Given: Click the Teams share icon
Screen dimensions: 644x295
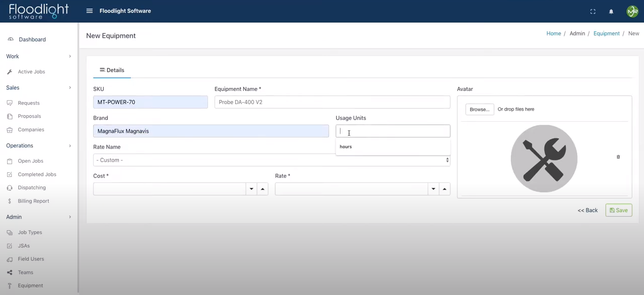Looking at the screenshot, I should (x=10, y=272).
